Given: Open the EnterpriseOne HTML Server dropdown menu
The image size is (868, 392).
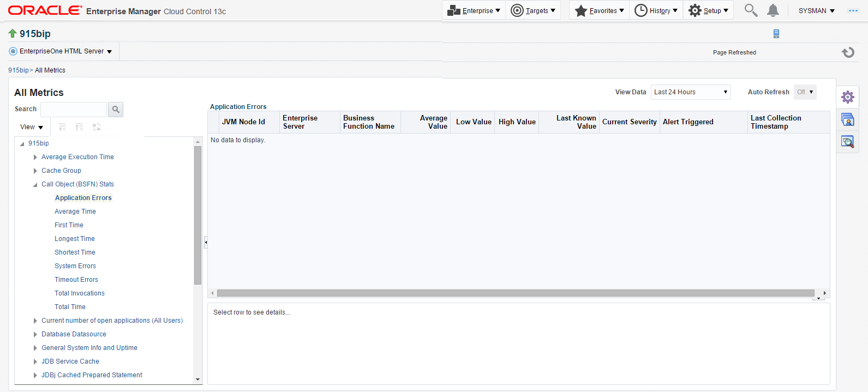Looking at the screenshot, I should click(61, 51).
